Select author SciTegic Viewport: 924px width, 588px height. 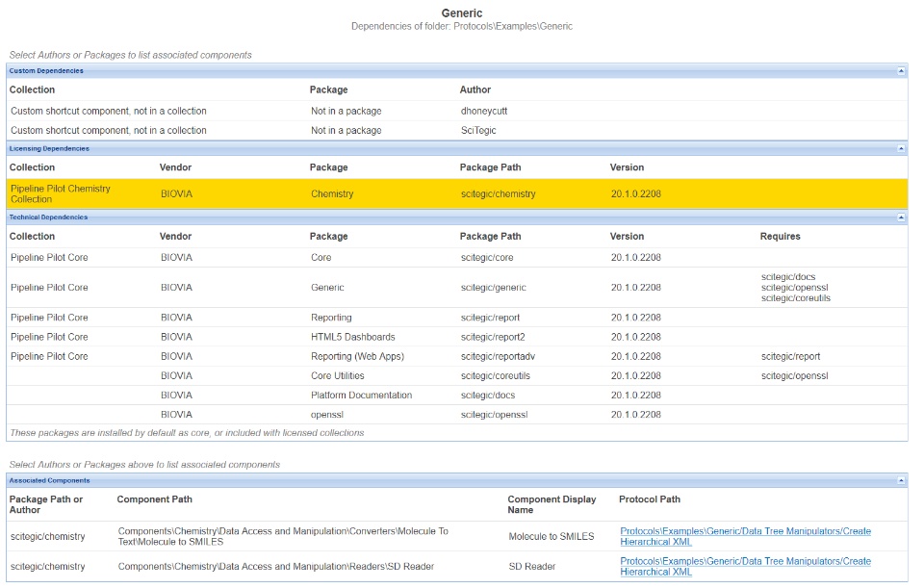pos(478,130)
